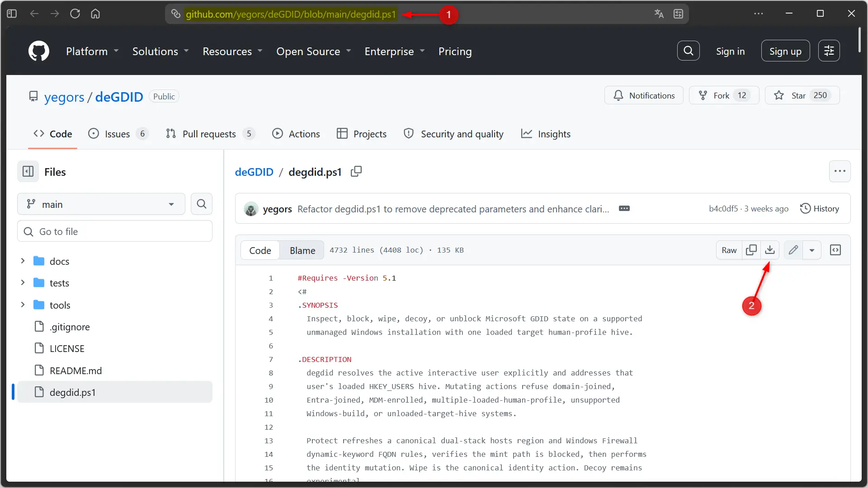Fork the deGDID repository
Viewport: 868px width, 488px height.
[x=724, y=95]
